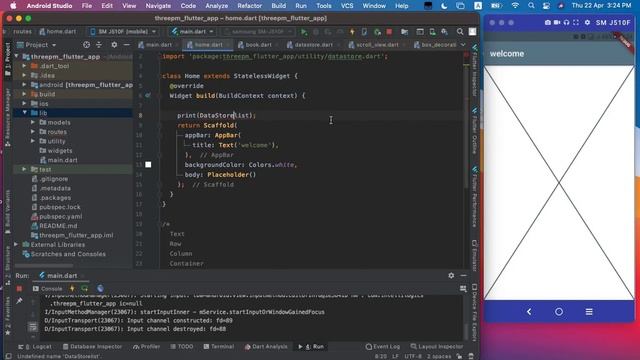640x360 pixels.
Task: Toggle soft-wrap icon in Run console sidebar
Action: coord(33,327)
